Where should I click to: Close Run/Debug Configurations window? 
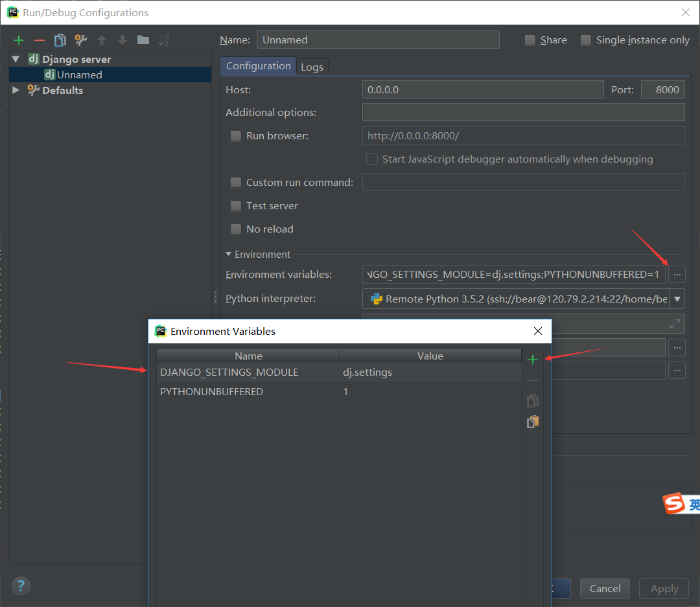coord(686,12)
